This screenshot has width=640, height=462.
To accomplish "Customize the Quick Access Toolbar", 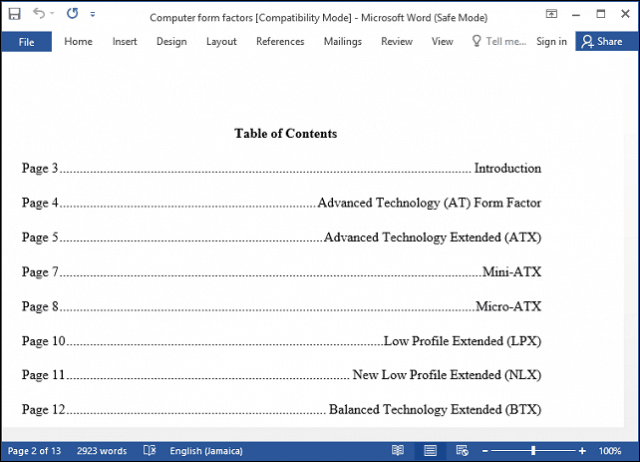I will click(93, 14).
